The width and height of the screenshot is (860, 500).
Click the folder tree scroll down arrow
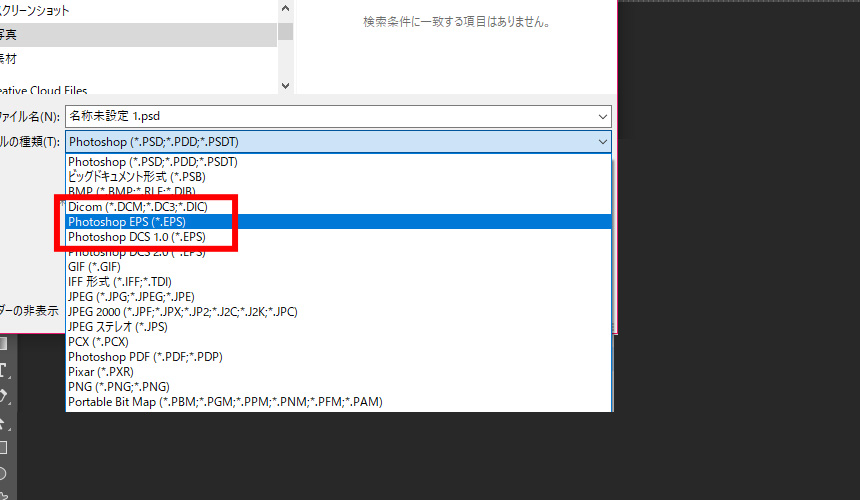click(x=285, y=87)
